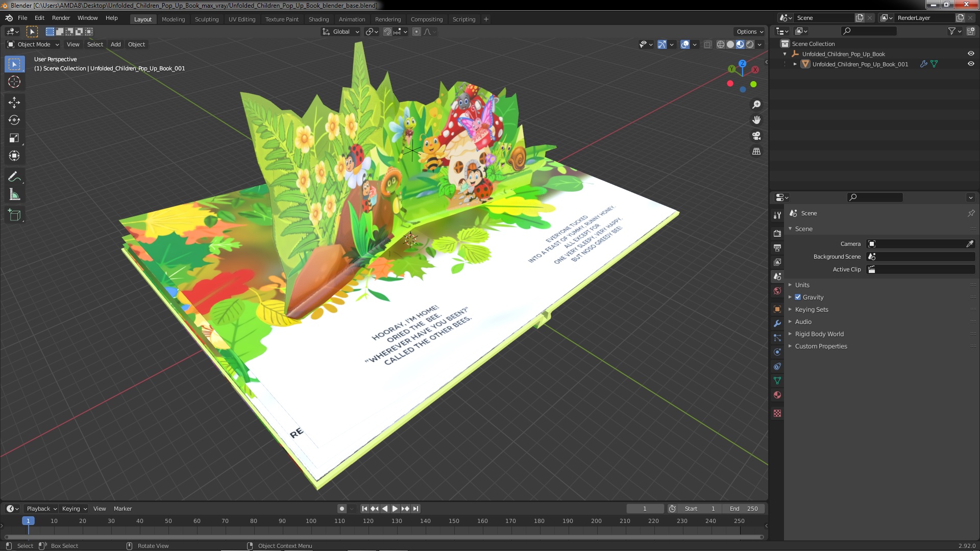Hide Unfolded_Children_Pop_Up_Book collection via eye icon
This screenshot has height=551, width=980.
[971, 54]
